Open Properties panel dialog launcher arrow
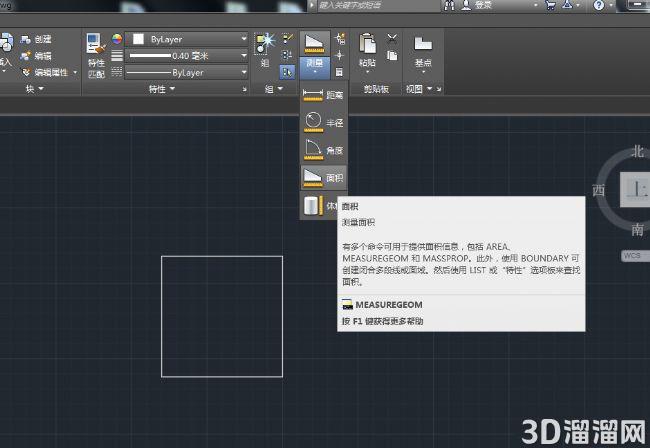This screenshot has height=448, width=650. 244,89
